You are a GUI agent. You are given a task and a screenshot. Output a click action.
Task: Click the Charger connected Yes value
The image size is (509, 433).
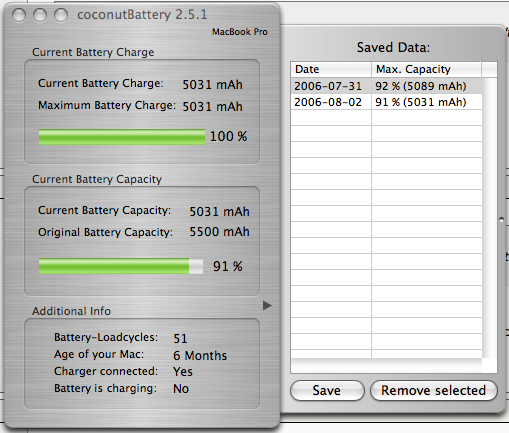pos(183,372)
